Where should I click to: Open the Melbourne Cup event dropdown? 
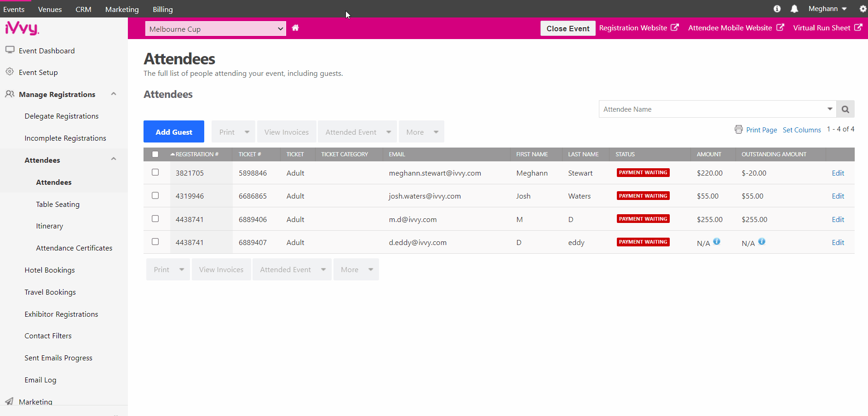pos(215,28)
